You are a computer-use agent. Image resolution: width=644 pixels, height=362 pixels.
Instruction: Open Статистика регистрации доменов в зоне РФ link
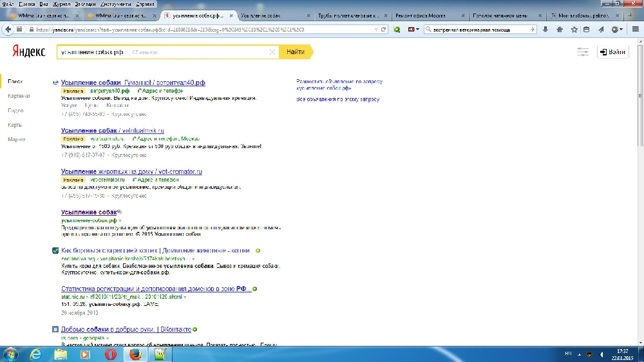pos(156,289)
